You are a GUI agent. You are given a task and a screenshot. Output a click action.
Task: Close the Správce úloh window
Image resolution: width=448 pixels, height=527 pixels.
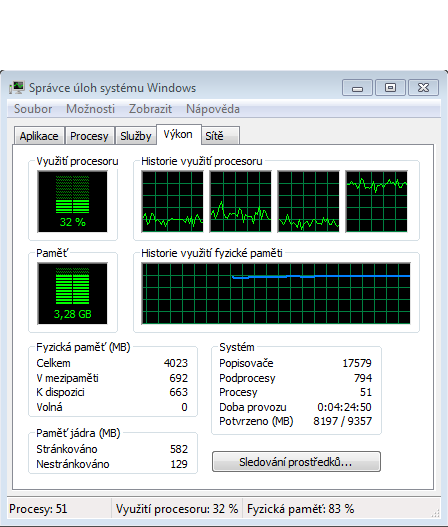(423, 88)
